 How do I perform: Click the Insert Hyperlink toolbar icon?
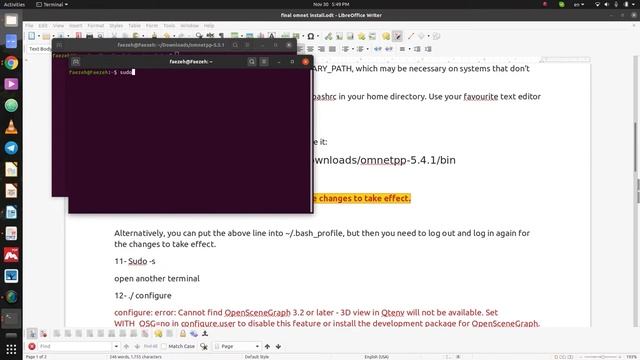point(329,36)
